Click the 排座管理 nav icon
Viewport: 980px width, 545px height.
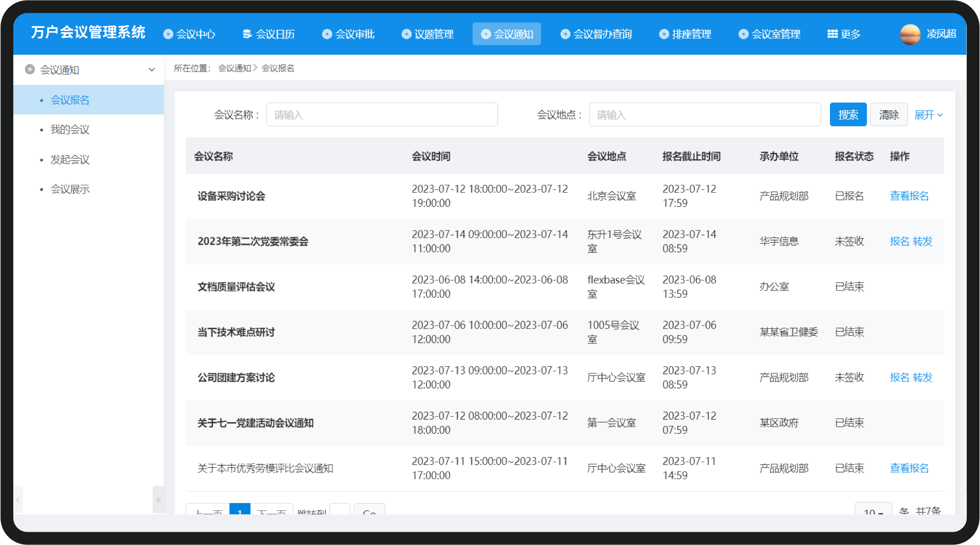[x=664, y=34]
